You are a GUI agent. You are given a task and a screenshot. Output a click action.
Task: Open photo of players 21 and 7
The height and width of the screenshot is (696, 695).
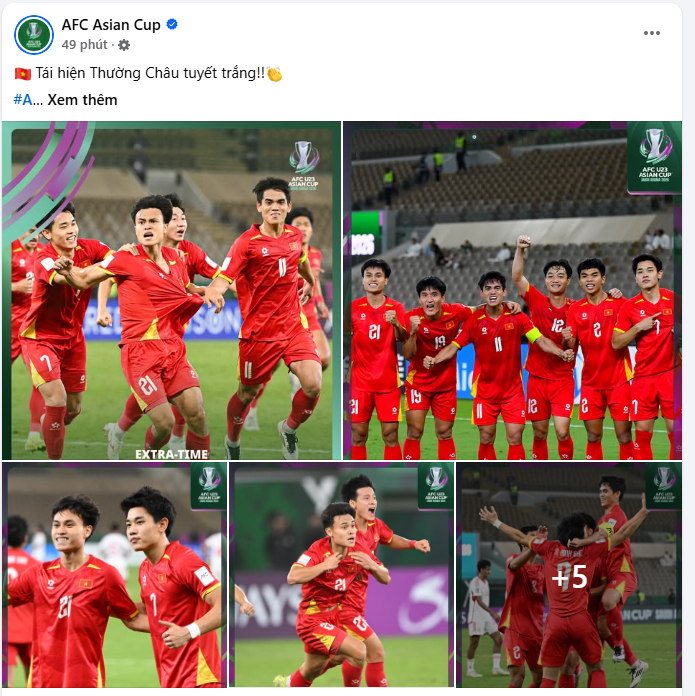(x=115, y=575)
